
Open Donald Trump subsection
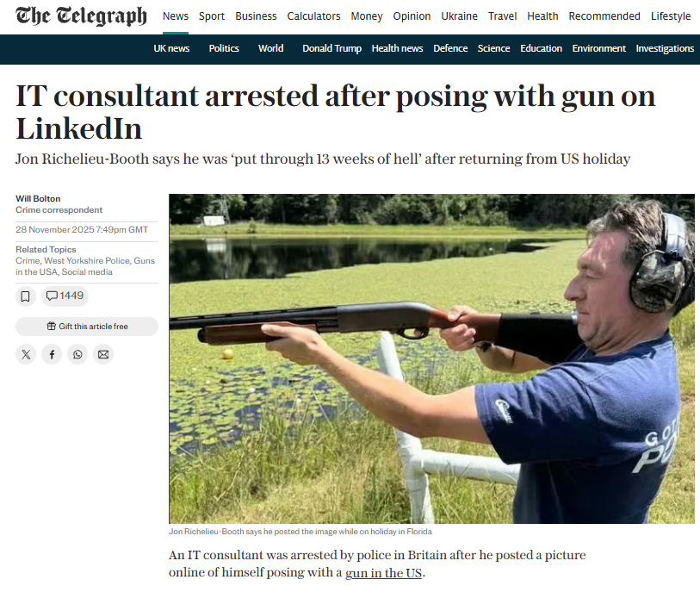click(331, 48)
